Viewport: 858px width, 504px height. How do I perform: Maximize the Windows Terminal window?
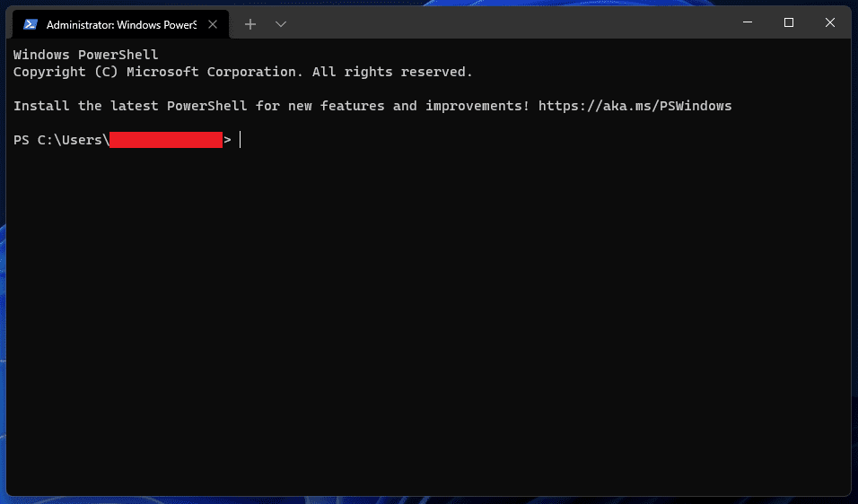(x=789, y=23)
